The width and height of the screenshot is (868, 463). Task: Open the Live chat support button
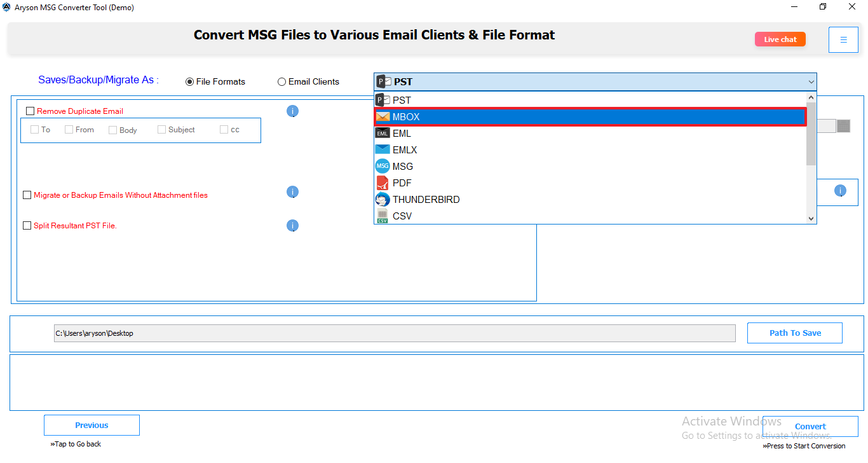[x=780, y=39]
